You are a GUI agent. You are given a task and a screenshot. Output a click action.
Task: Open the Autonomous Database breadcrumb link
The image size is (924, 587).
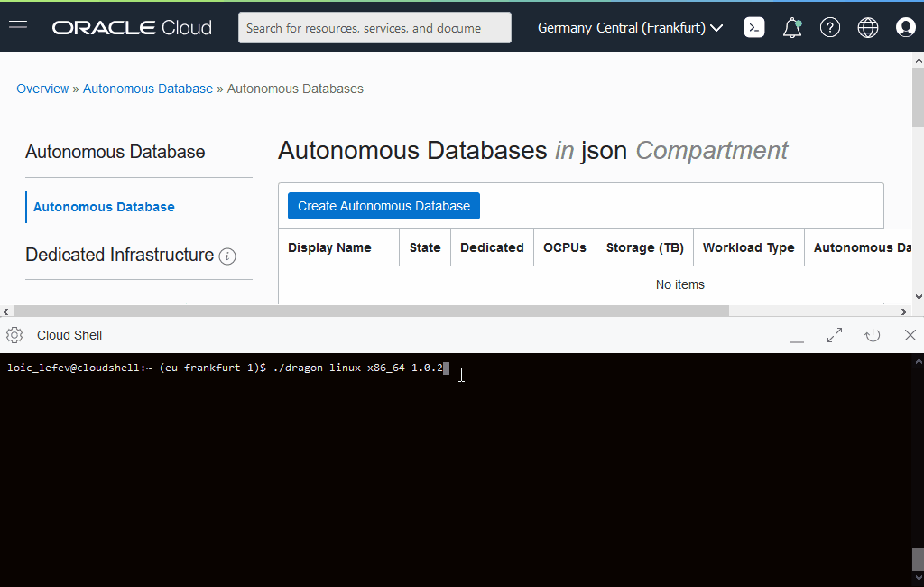[x=147, y=88]
